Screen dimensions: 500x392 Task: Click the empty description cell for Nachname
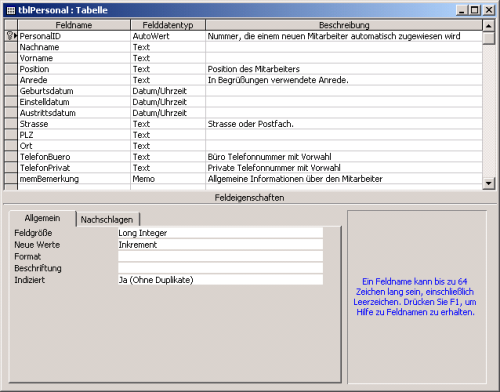[x=344, y=47]
